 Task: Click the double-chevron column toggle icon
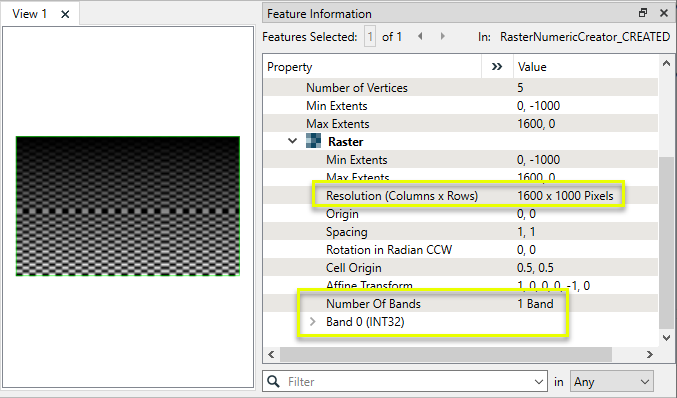coord(497,66)
